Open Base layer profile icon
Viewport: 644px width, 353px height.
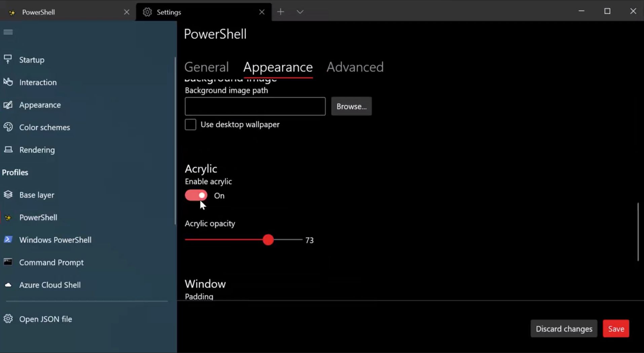(x=8, y=195)
